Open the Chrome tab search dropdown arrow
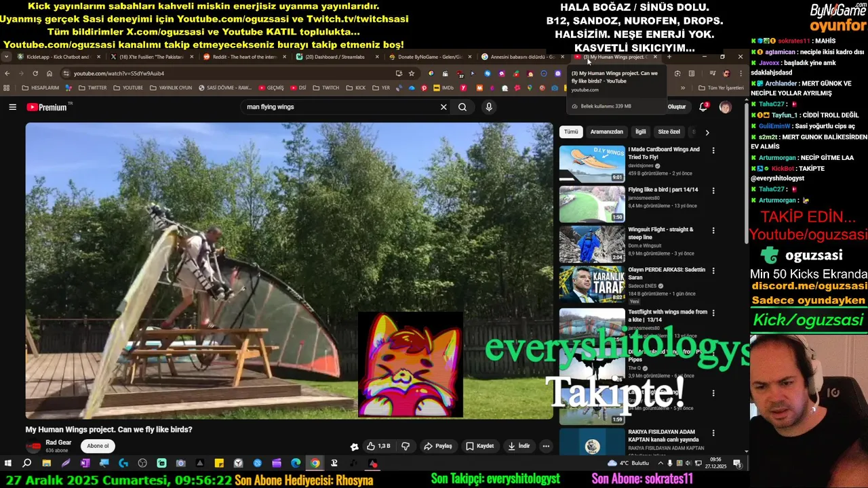 point(6,57)
